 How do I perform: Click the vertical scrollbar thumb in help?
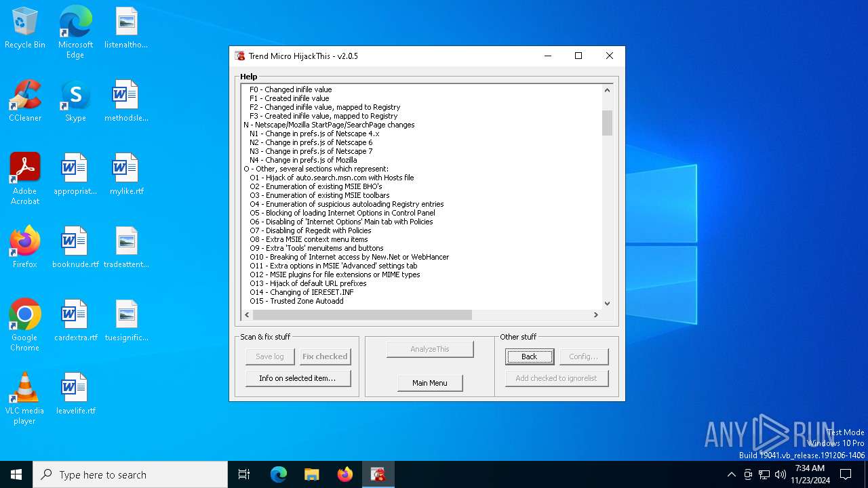tap(607, 123)
